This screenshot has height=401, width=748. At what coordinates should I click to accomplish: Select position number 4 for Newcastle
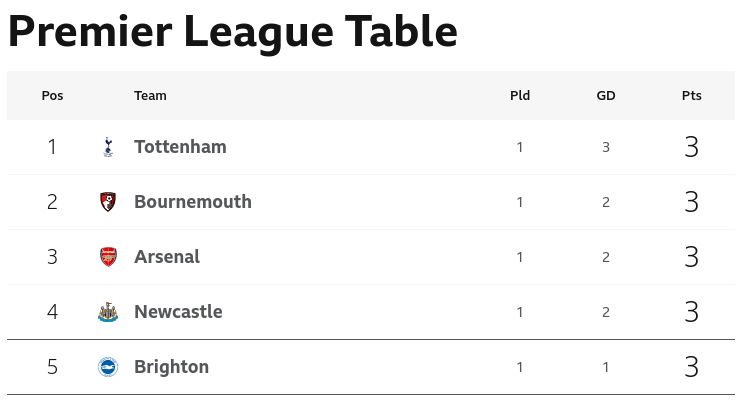pos(52,312)
